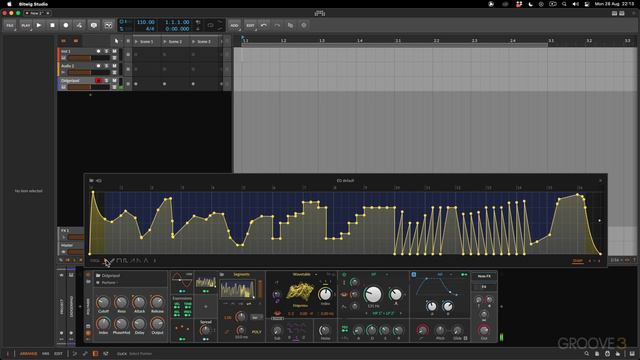Viewport: 640px width, 360px height.
Task: Click the Out knob in Polymer
Action: 484,330
